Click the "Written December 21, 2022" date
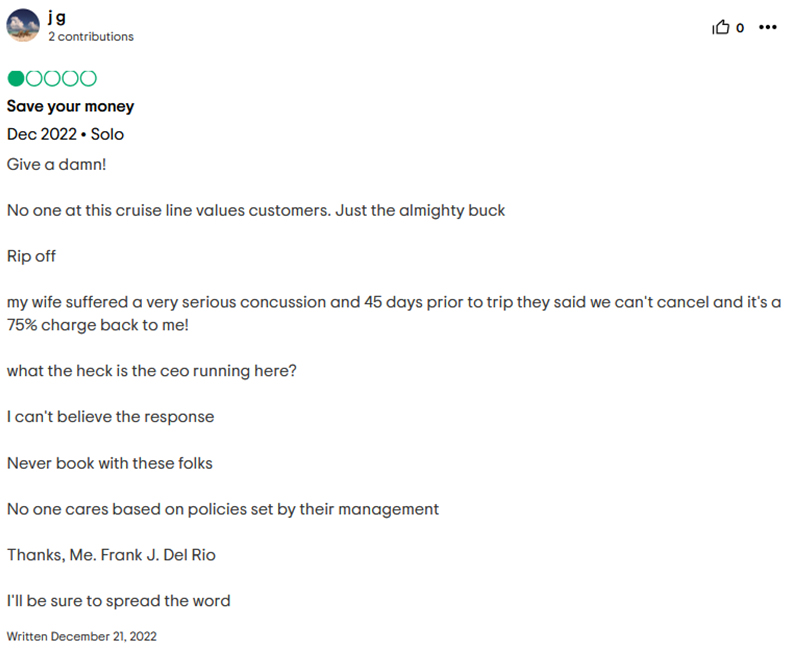795x650 pixels. [x=82, y=636]
